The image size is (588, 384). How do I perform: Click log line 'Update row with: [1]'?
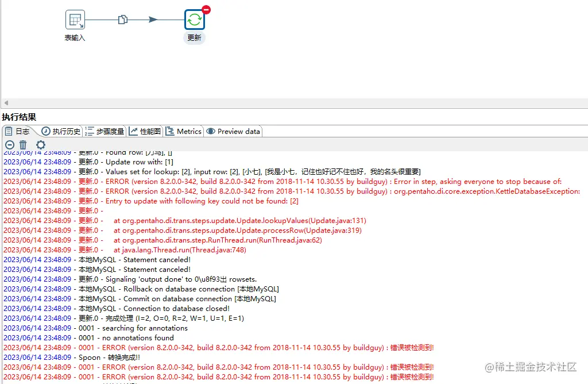pos(88,162)
